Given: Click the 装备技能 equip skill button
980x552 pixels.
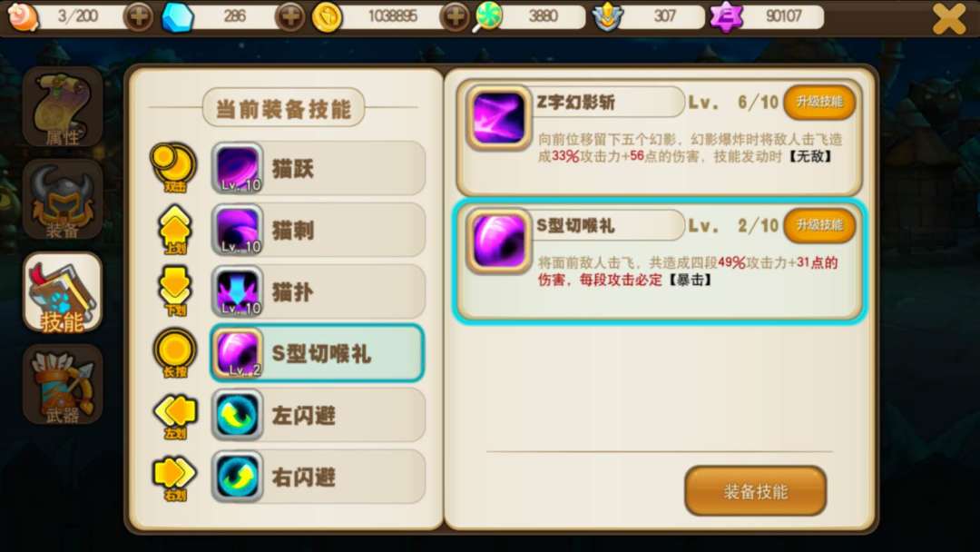Looking at the screenshot, I should tap(756, 491).
